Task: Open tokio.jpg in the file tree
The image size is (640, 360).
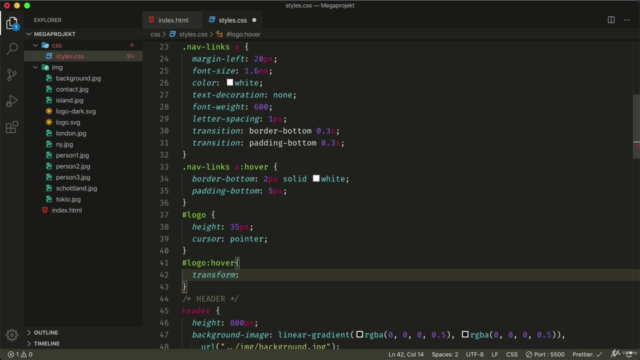Action: [x=68, y=200]
